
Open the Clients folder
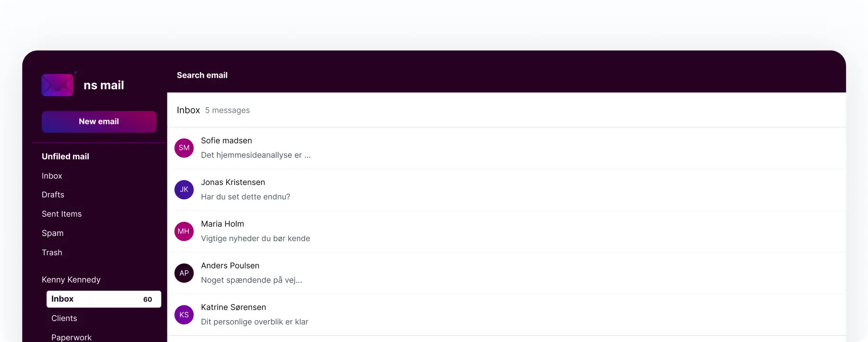(64, 318)
